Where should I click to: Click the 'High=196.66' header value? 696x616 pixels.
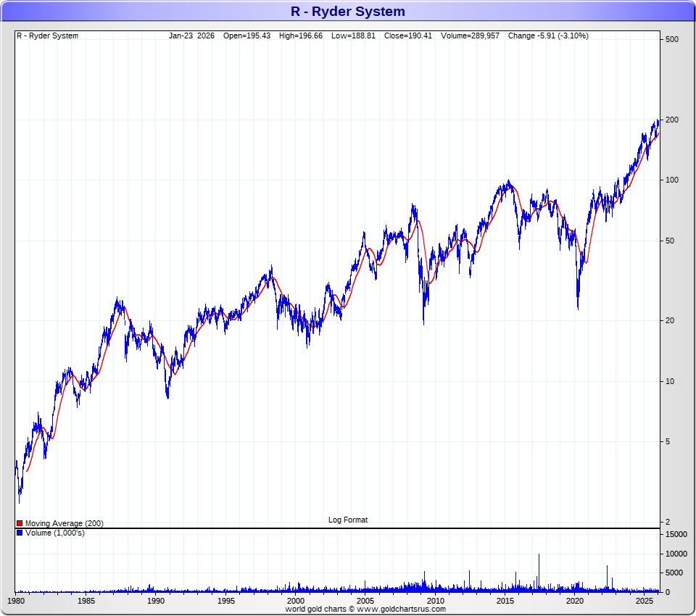pyautogui.click(x=301, y=36)
